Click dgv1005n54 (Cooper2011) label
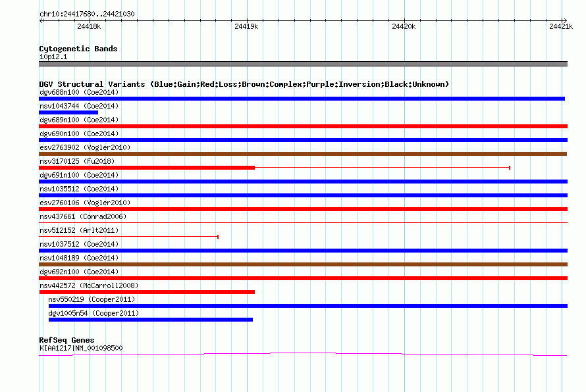The image size is (586, 392). (93, 313)
